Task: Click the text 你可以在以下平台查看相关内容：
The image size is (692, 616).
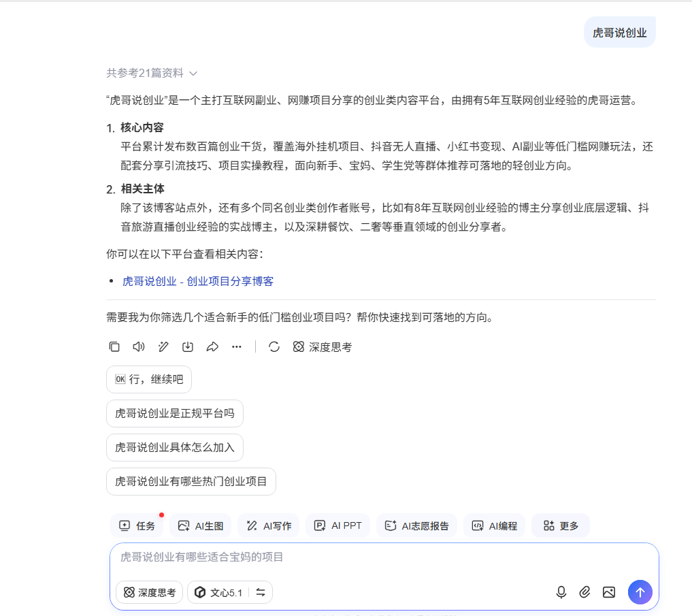Action: click(185, 254)
